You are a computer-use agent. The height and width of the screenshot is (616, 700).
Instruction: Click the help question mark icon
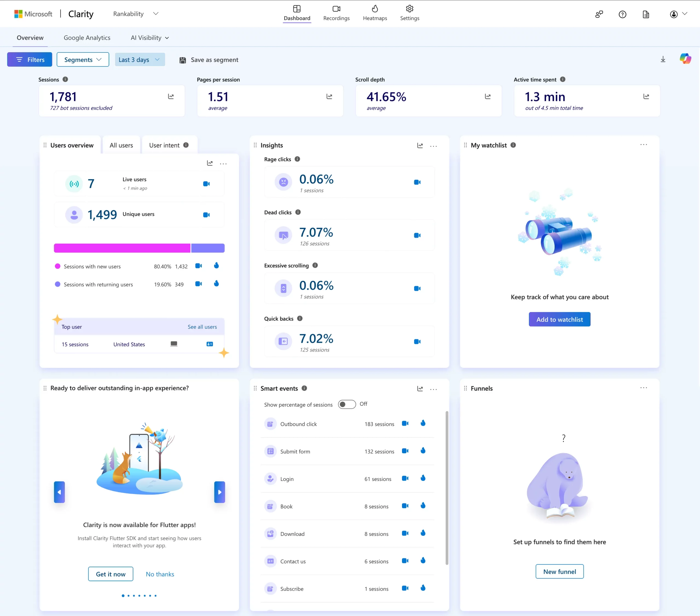point(622,14)
